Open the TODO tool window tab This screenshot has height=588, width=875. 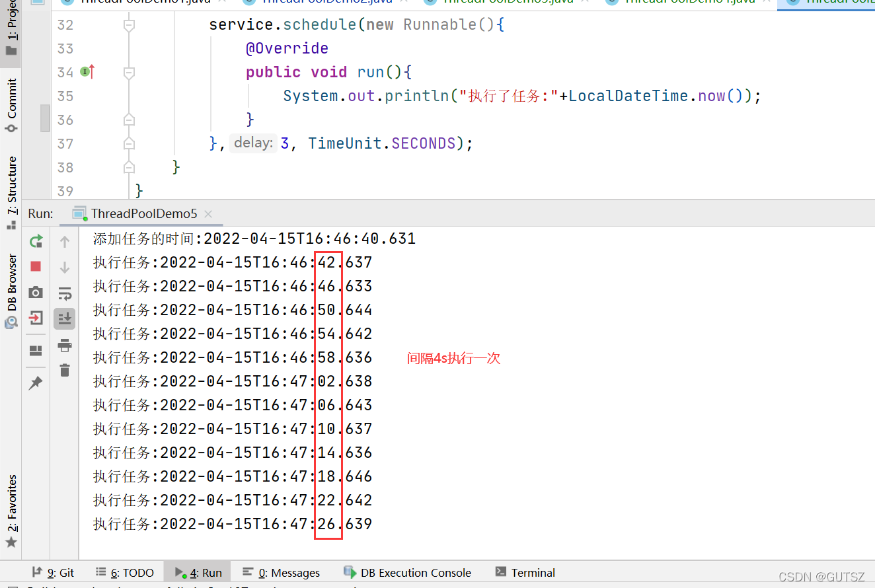pyautogui.click(x=124, y=573)
